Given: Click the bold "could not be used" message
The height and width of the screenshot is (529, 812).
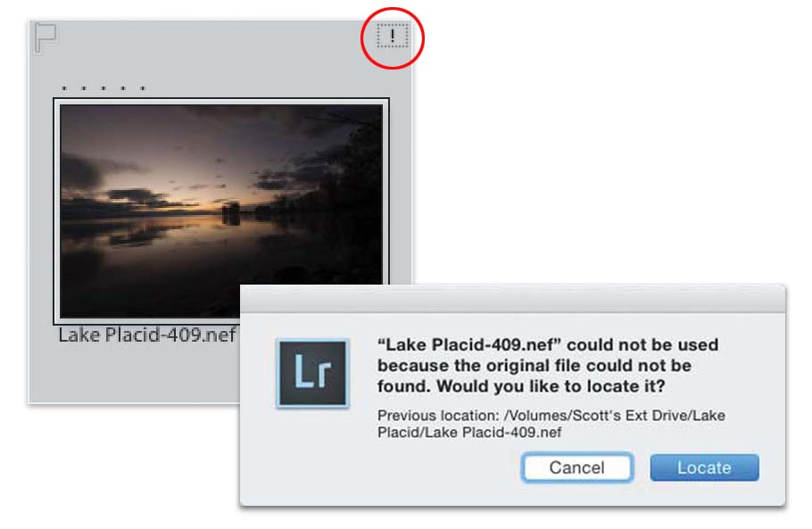Looking at the screenshot, I should 547,367.
